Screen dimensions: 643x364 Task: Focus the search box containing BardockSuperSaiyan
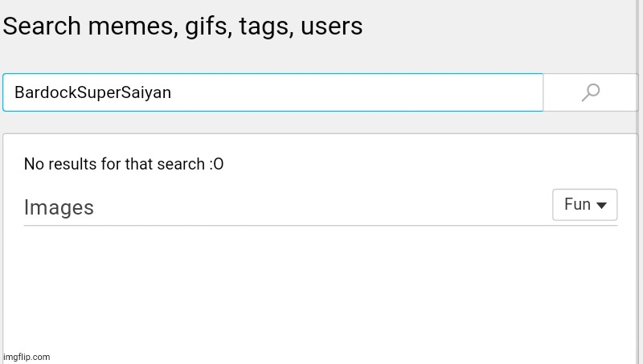click(x=273, y=92)
